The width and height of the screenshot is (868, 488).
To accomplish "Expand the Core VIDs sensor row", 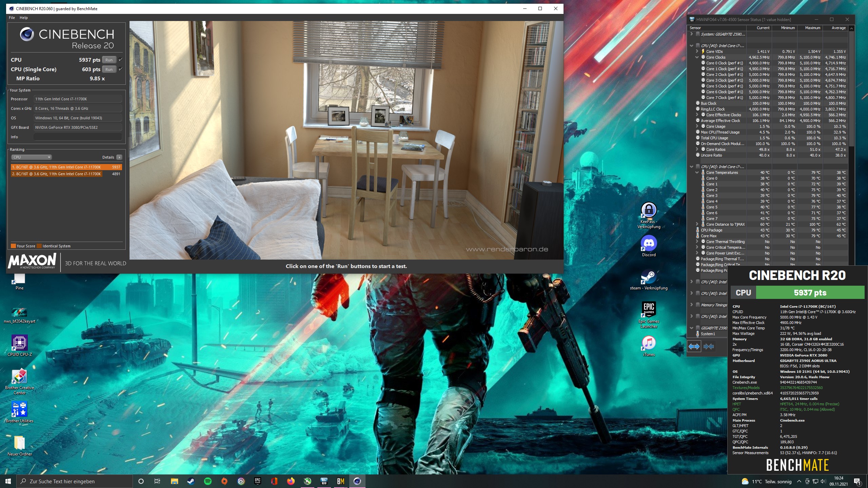I will 697,52.
